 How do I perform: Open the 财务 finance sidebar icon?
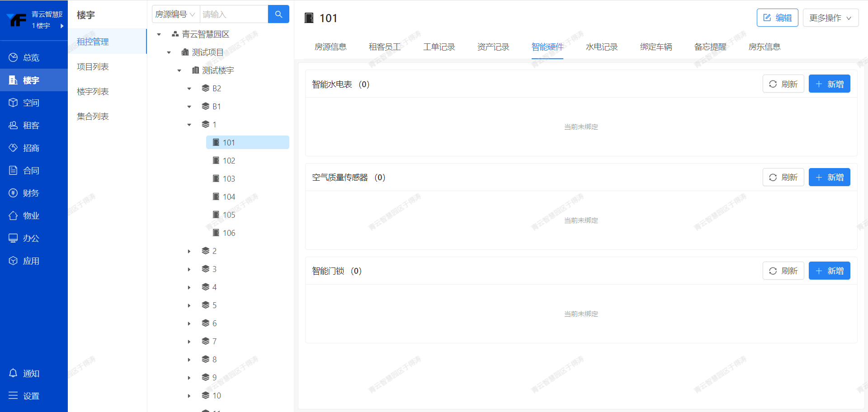(x=14, y=193)
